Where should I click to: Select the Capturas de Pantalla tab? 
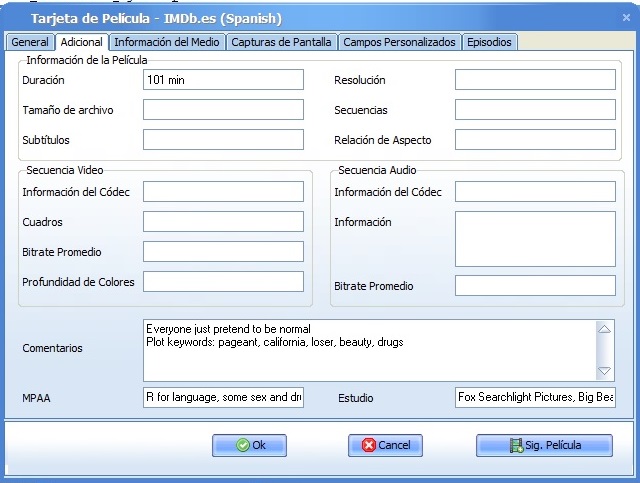coord(282,42)
